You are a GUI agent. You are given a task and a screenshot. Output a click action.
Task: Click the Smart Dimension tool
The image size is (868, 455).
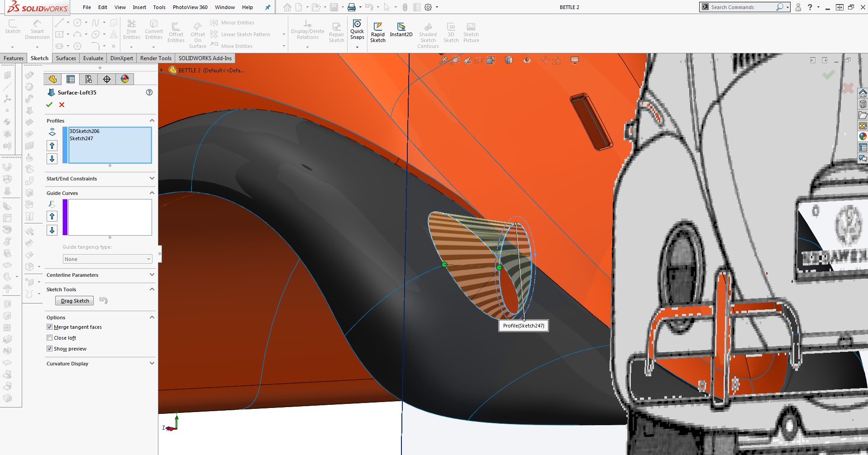click(x=37, y=30)
